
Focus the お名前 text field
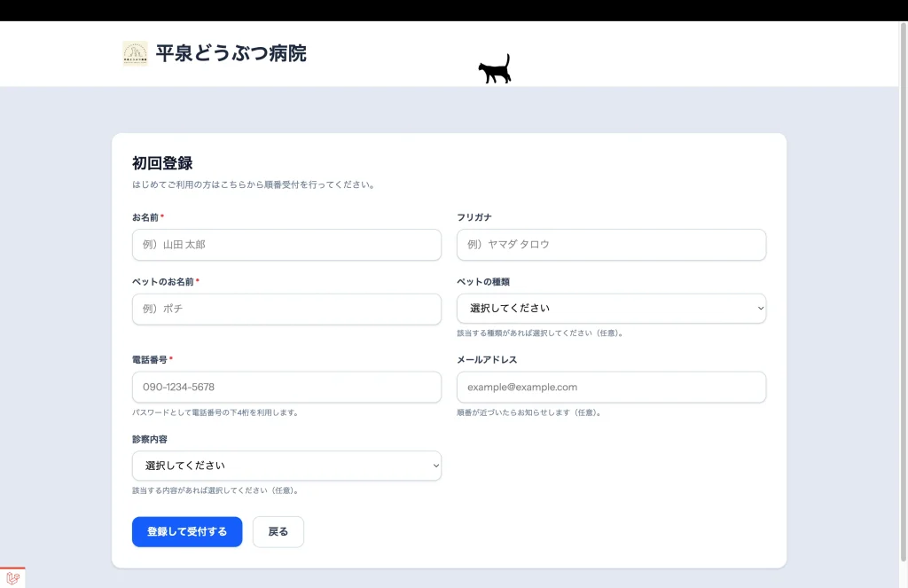[x=286, y=245]
